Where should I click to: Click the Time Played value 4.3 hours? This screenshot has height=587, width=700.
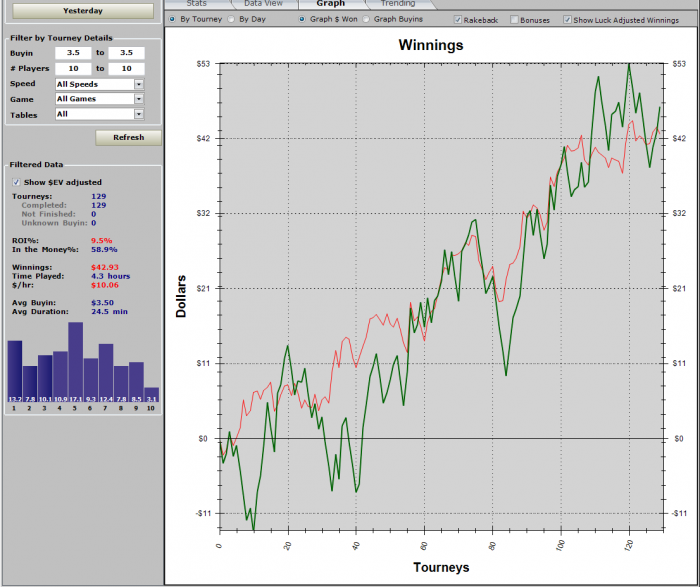click(111, 276)
